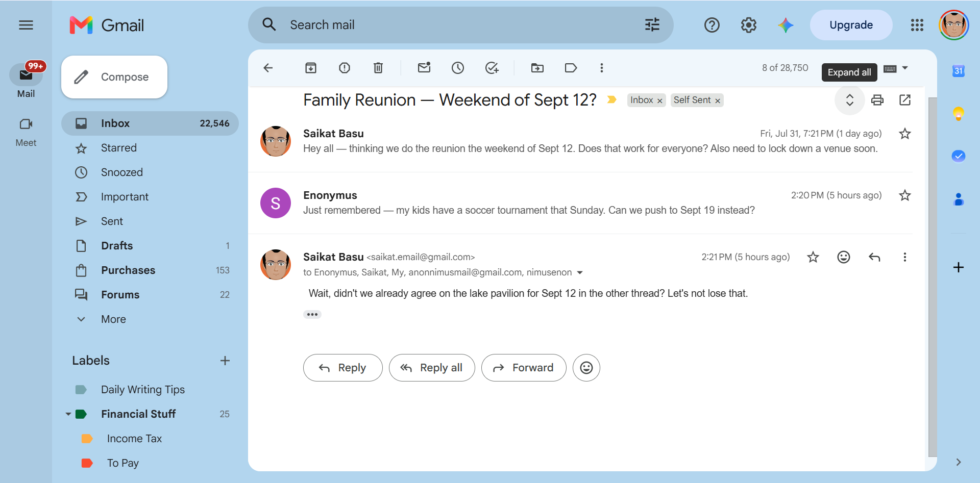
Task: Archive this conversation
Action: pos(311,68)
